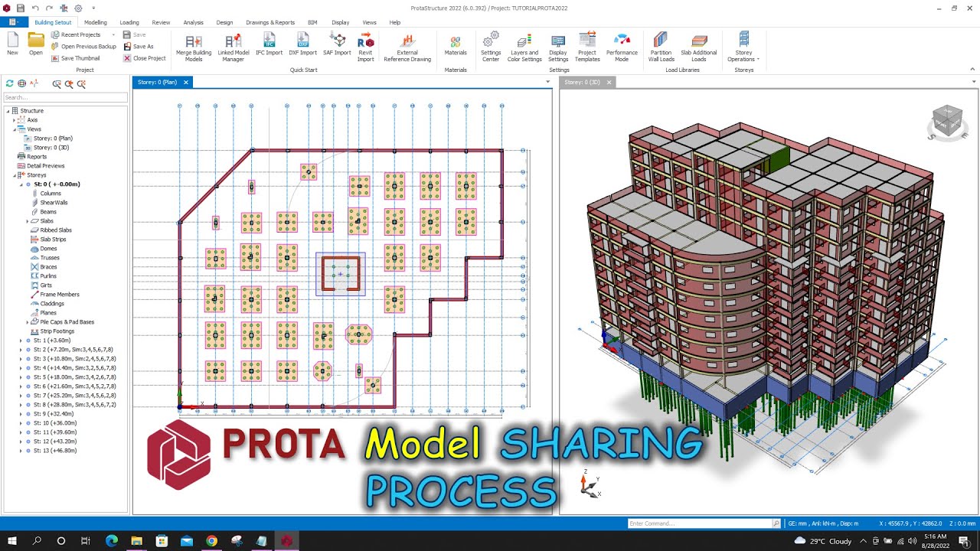Click the Save Thumbnail button
This screenshot has height=551, width=980.
coord(75,58)
